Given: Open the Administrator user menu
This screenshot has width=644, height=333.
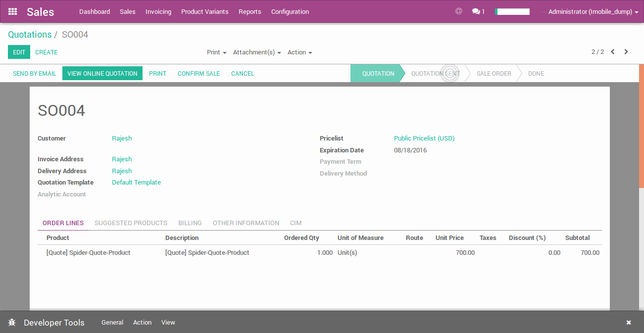Looking at the screenshot, I should coord(593,11).
